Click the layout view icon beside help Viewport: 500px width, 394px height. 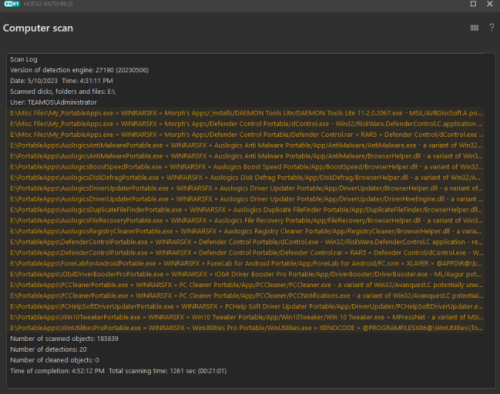(474, 28)
